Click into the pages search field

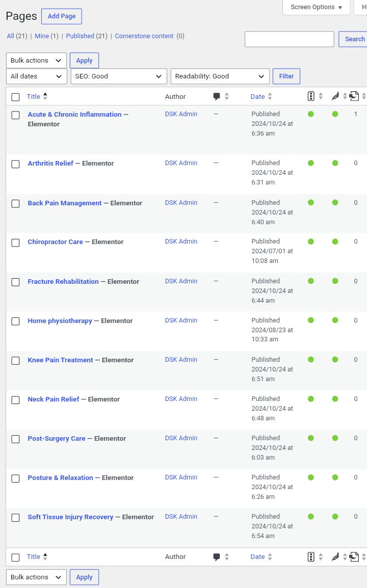(x=290, y=39)
